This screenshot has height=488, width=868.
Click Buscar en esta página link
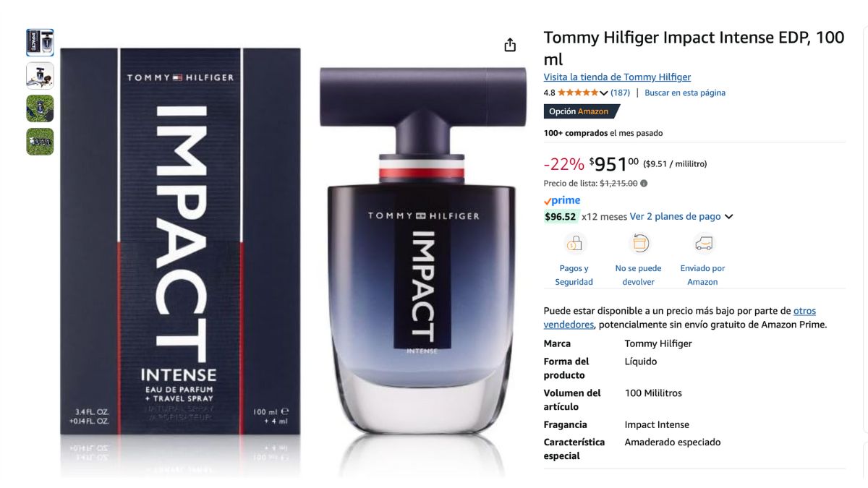coord(685,93)
